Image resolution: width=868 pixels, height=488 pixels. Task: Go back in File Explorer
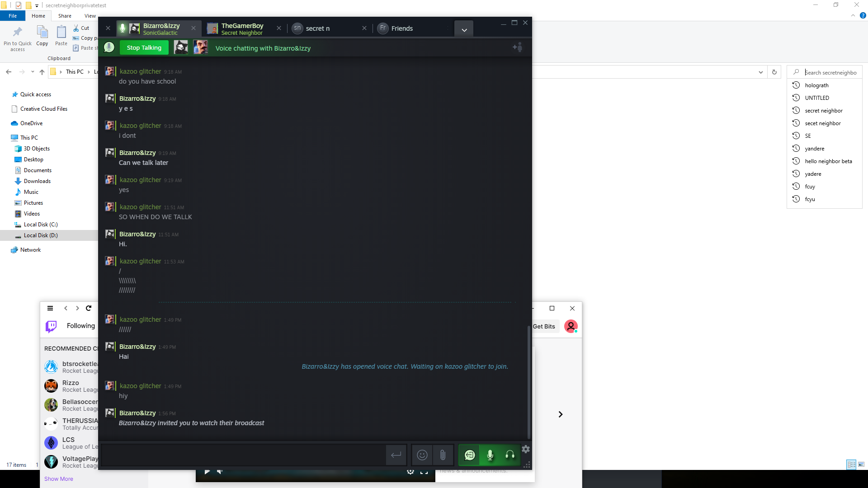pos(9,72)
